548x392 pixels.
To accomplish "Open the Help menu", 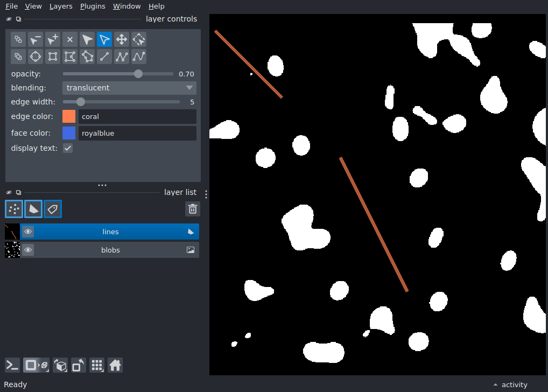I will [156, 6].
